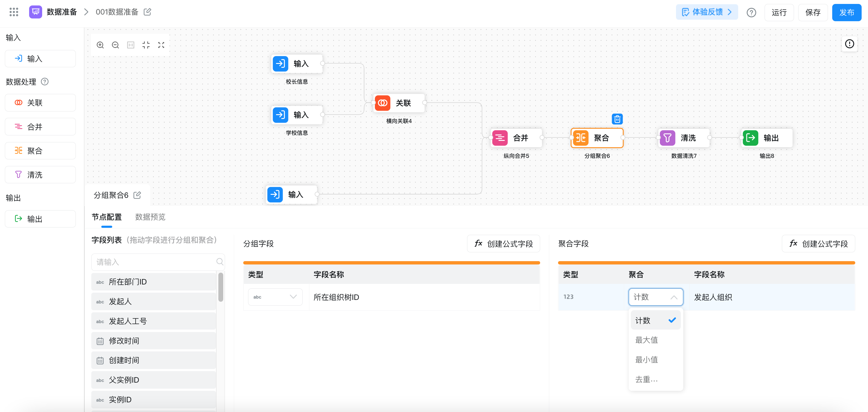The image size is (868, 412).
Task: Click the field list scrollbar thumb
Action: pos(221,287)
